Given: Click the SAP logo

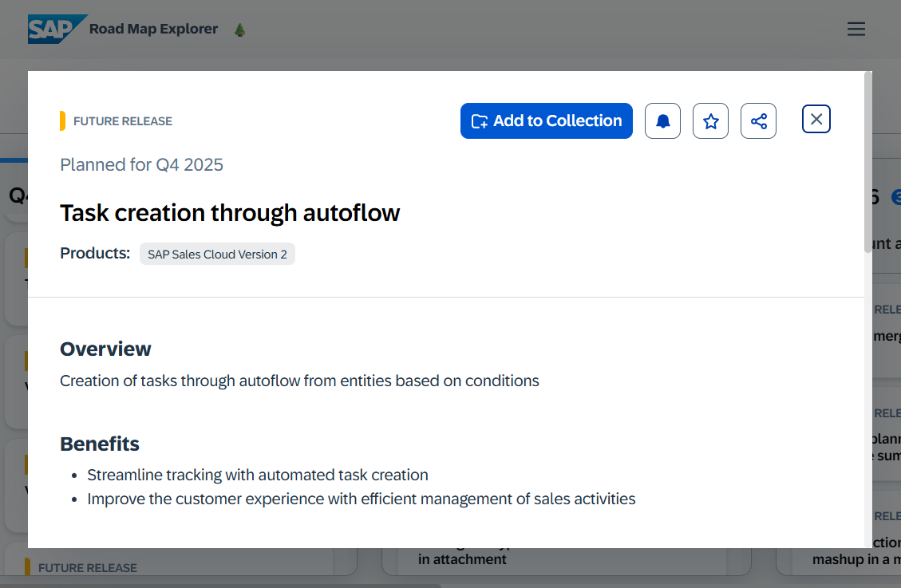Looking at the screenshot, I should 57,30.
